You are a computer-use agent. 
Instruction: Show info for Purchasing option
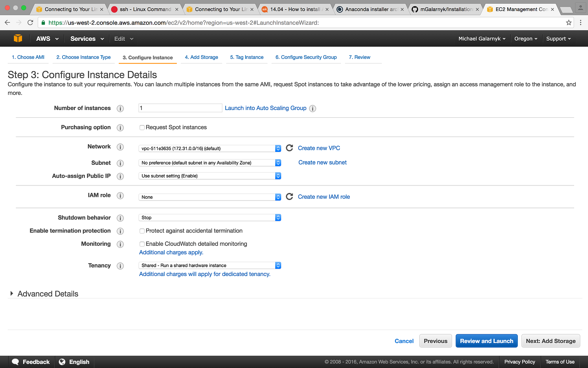pos(120,128)
